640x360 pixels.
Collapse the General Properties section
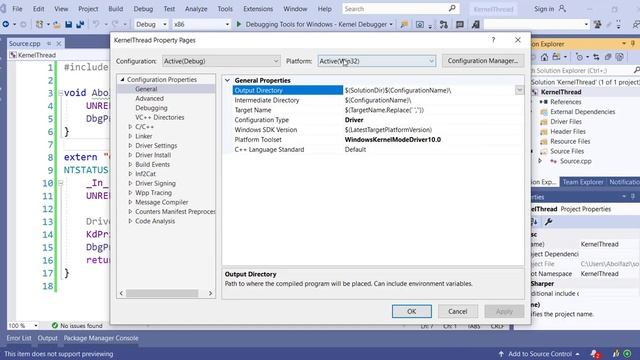click(x=228, y=80)
